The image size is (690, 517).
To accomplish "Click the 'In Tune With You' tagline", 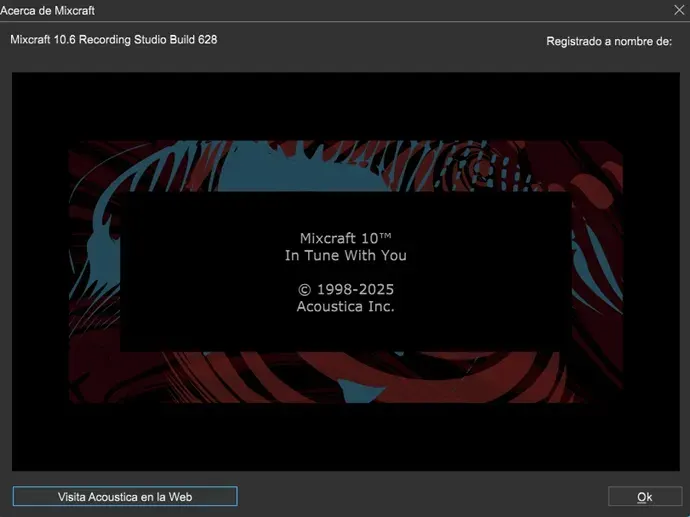I will coord(345,255).
